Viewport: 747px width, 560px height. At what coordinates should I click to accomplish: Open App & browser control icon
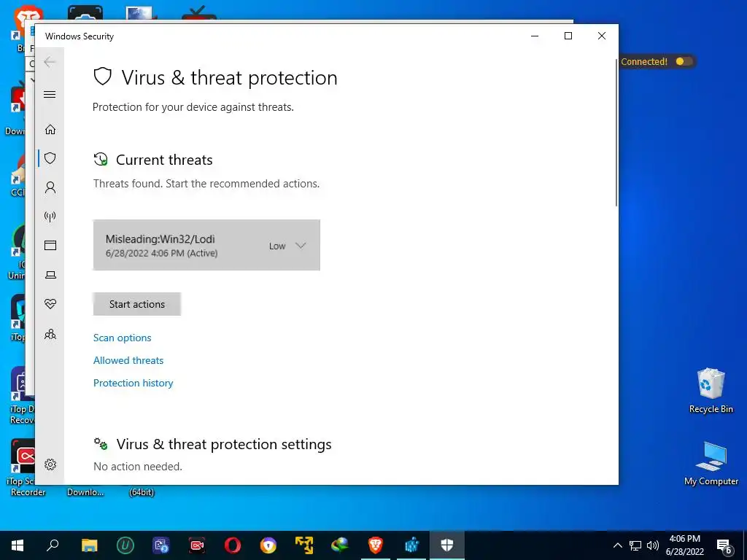(50, 245)
